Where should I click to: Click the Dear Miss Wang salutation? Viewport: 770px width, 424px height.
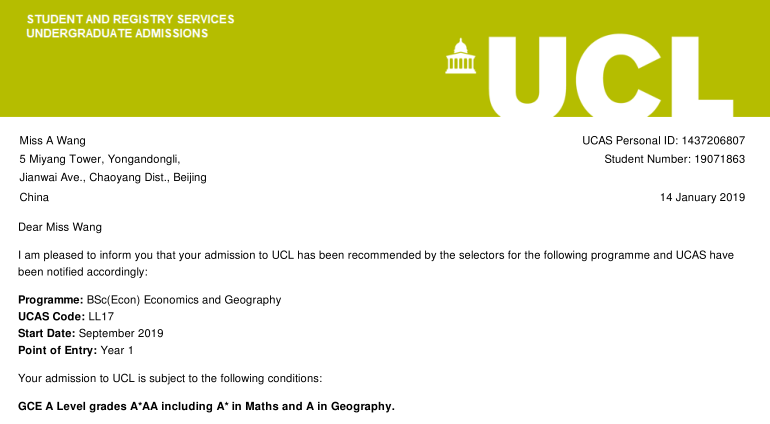60,227
